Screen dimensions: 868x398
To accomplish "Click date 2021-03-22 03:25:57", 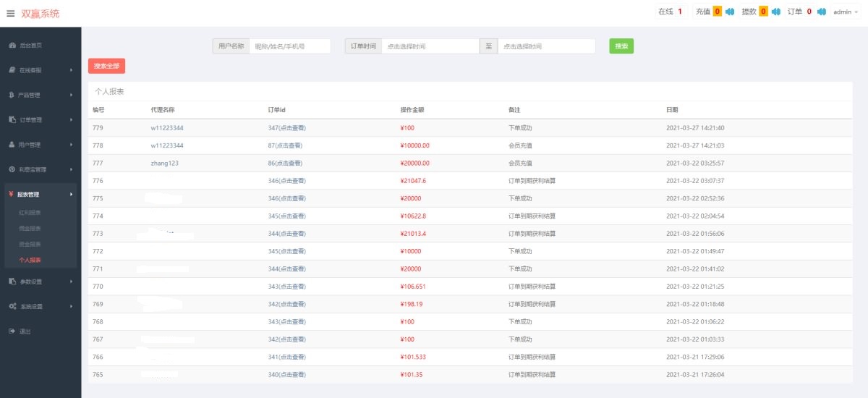I will click(695, 163).
